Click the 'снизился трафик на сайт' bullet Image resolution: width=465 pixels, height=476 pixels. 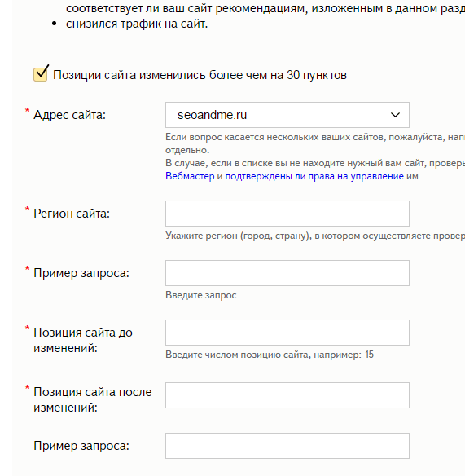(137, 24)
